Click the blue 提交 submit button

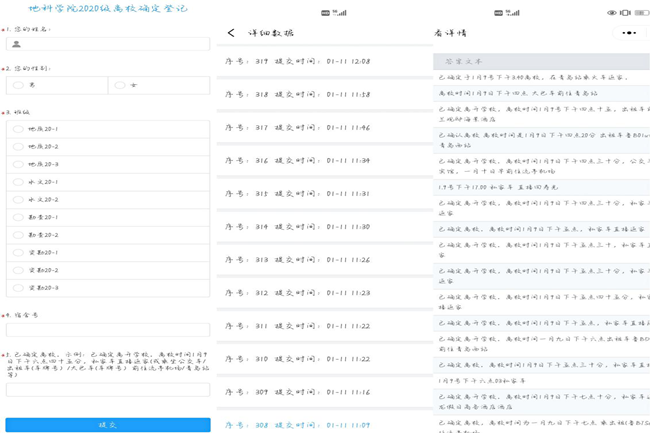coord(108,425)
